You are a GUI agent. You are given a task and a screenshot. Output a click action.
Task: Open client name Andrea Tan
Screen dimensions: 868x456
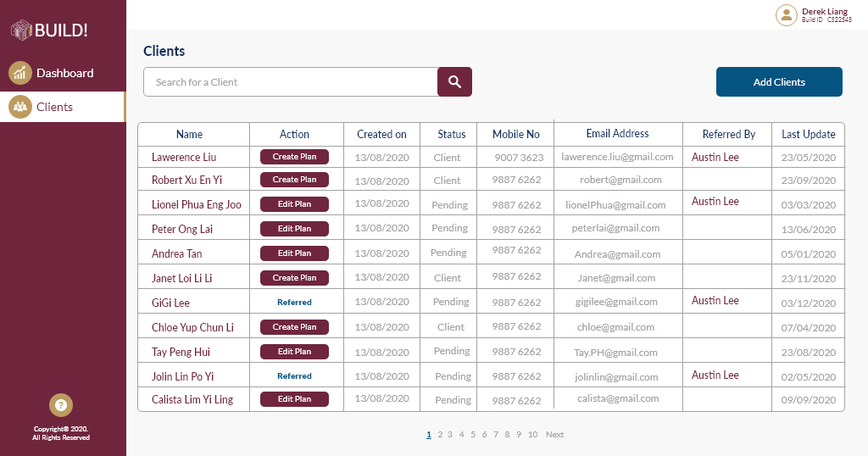click(176, 253)
